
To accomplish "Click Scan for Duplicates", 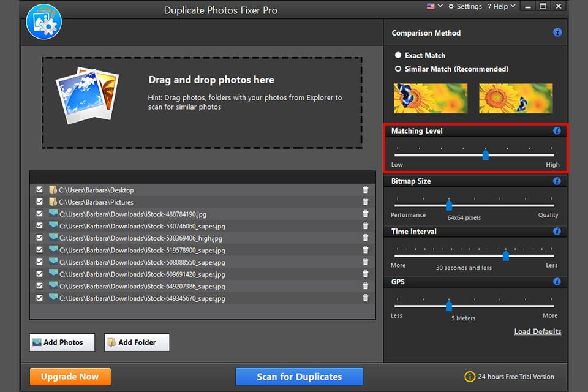I will coord(300,377).
